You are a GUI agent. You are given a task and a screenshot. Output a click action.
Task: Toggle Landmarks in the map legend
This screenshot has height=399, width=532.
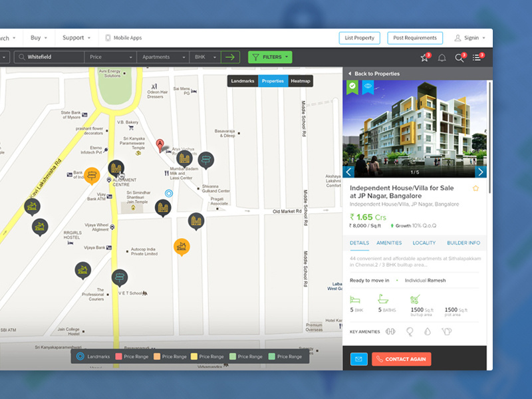(93, 356)
